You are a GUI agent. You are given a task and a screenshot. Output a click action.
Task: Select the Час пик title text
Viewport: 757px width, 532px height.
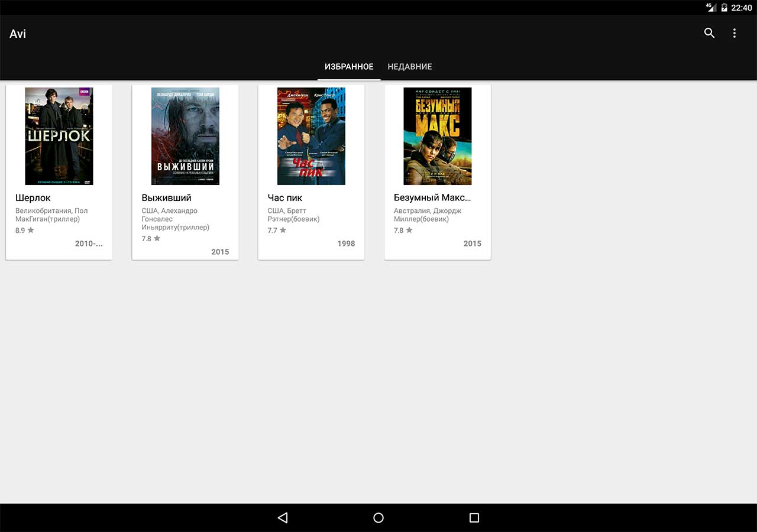click(x=285, y=197)
